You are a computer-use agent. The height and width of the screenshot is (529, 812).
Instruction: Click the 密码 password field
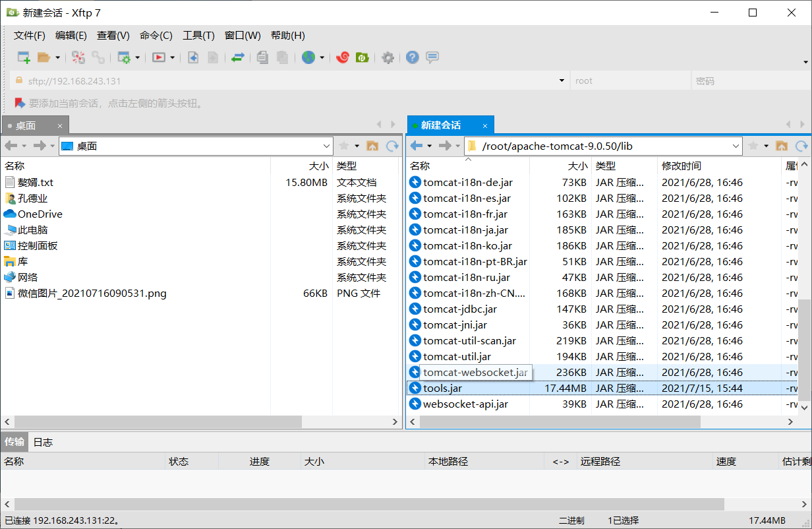(751, 80)
